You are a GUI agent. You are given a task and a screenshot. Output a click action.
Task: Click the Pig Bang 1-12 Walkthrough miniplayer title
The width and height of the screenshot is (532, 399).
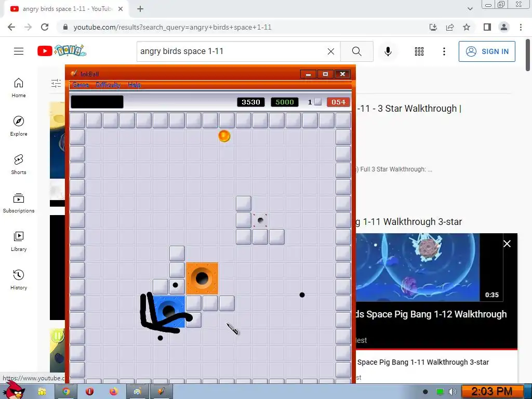[431, 314]
